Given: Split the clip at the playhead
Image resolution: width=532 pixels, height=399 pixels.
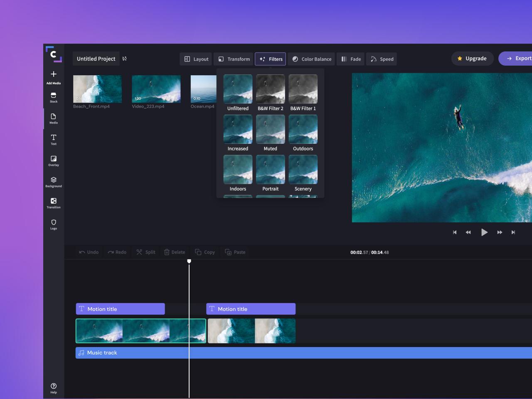Looking at the screenshot, I should tap(145, 252).
